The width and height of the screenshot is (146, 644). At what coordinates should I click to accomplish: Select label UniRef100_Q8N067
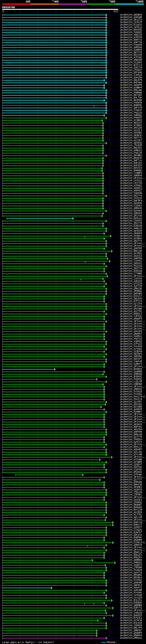coord(131,631)
